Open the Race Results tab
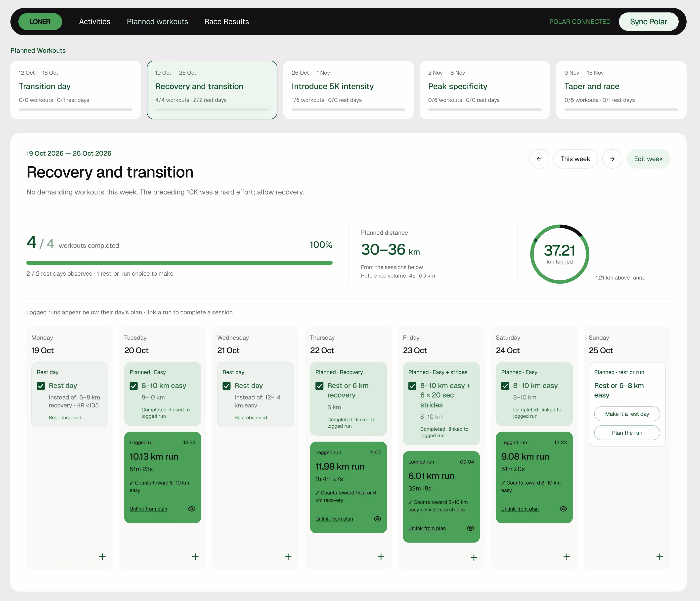The width and height of the screenshot is (700, 601). tap(227, 22)
